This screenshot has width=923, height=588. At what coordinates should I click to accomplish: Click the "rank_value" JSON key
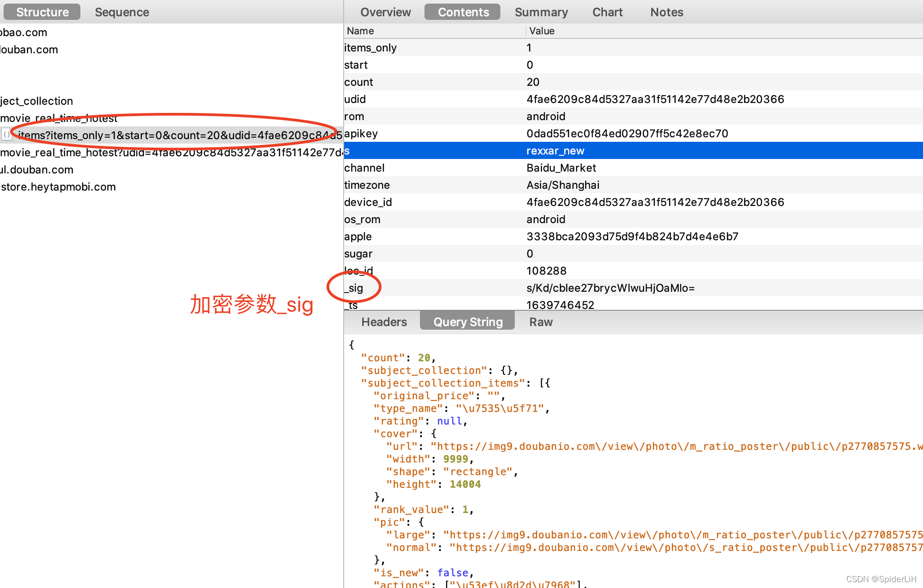411,509
